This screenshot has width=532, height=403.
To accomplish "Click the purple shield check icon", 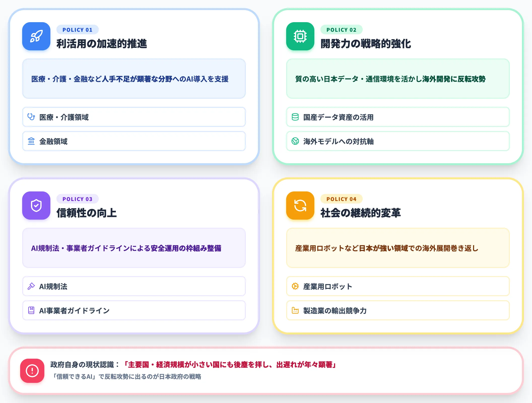I will pos(36,206).
